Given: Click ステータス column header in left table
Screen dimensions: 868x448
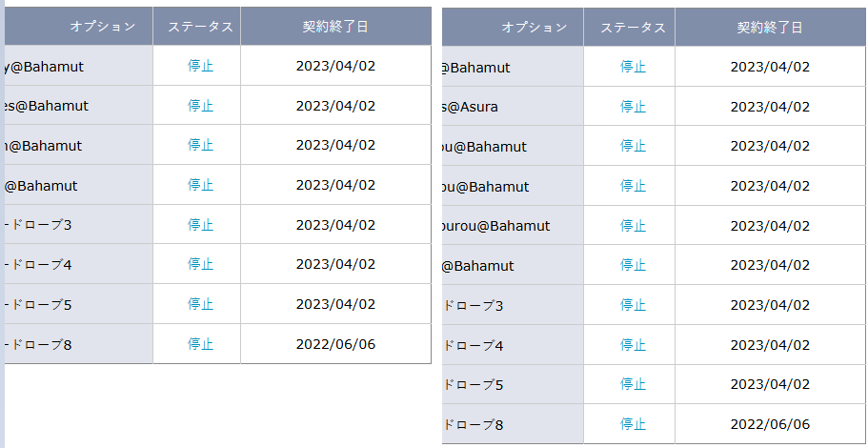Looking at the screenshot, I should pyautogui.click(x=200, y=27).
